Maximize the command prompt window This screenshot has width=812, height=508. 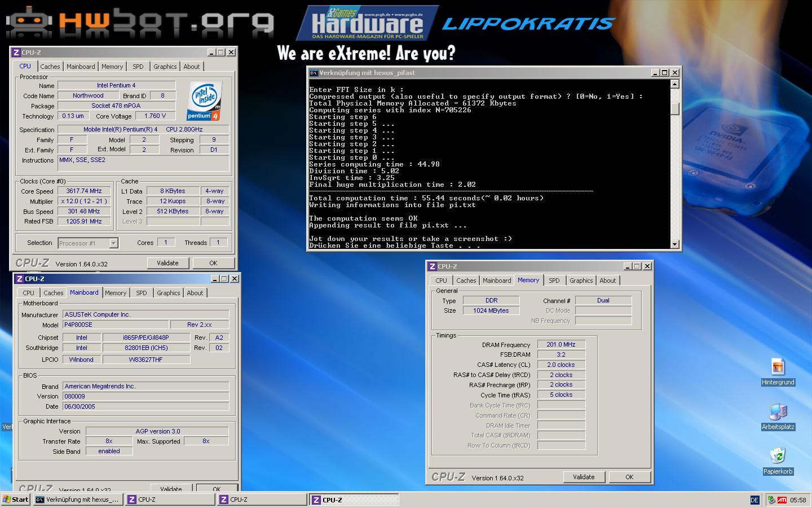(664, 73)
